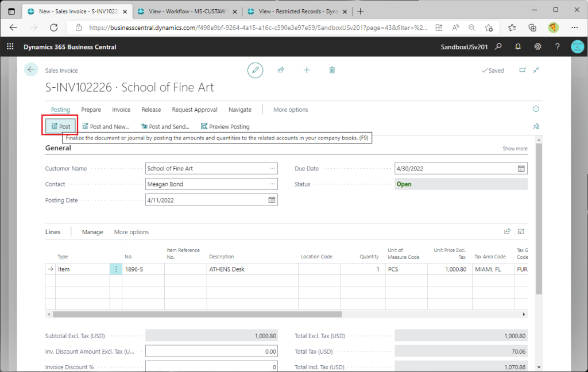The height and width of the screenshot is (372, 588).
Task: Open a new browser tab
Action: point(361,11)
